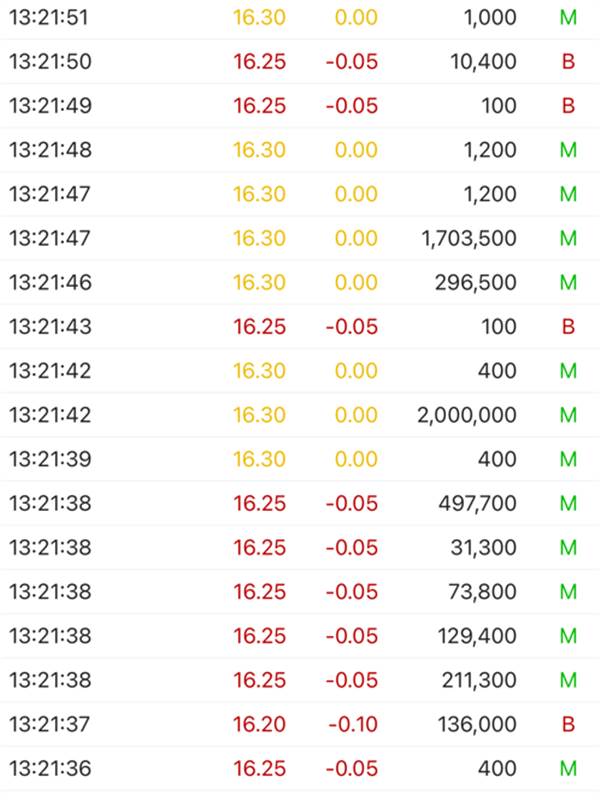The width and height of the screenshot is (600, 800).
Task: Click the M marker on the 13:21:46 row
Action: pos(568,282)
